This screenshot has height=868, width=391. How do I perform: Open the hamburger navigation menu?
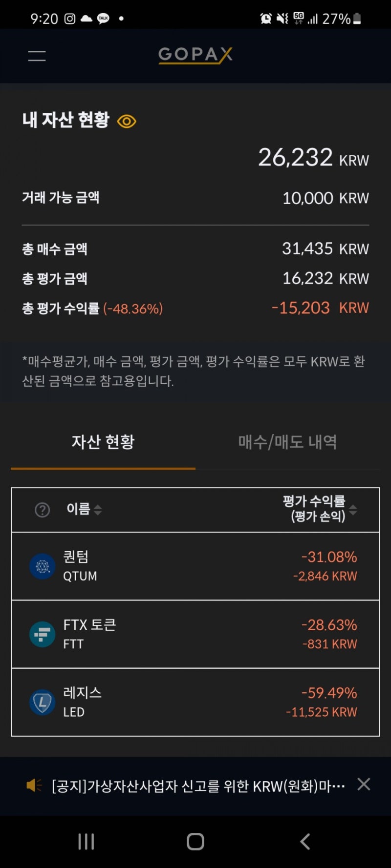36,55
